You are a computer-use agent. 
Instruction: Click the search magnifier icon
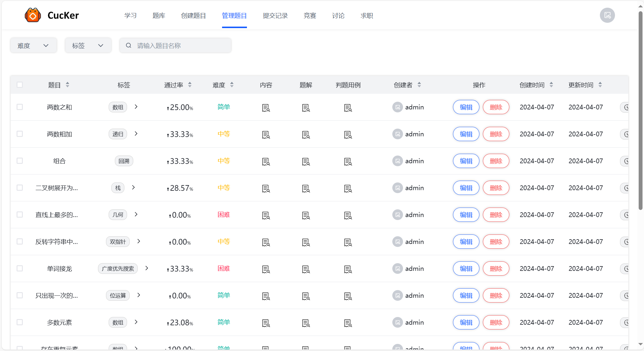pos(129,45)
